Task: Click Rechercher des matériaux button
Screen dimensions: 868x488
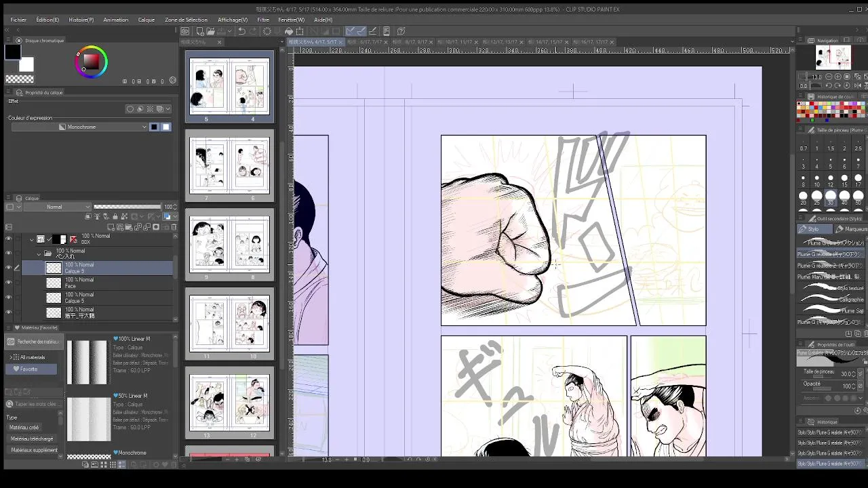Action: pos(33,342)
